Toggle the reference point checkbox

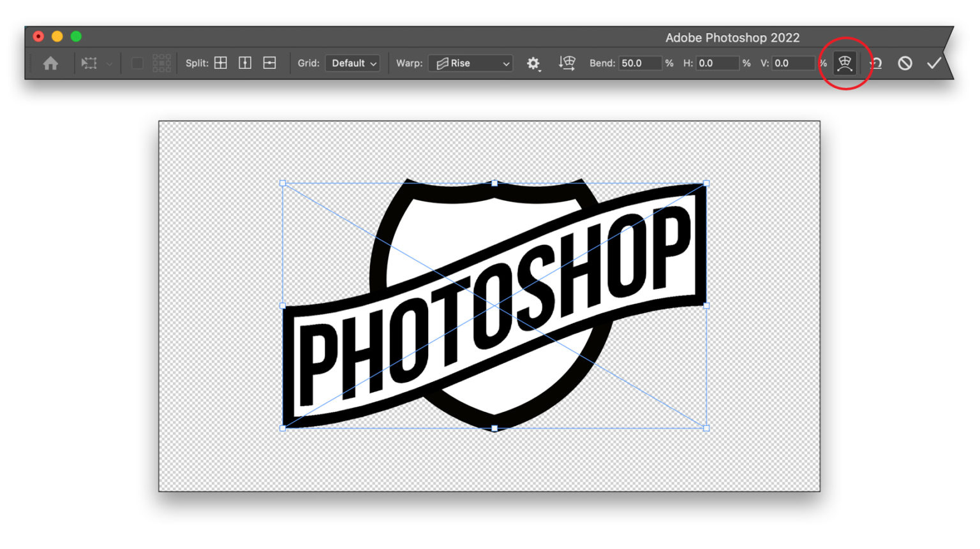tap(137, 63)
